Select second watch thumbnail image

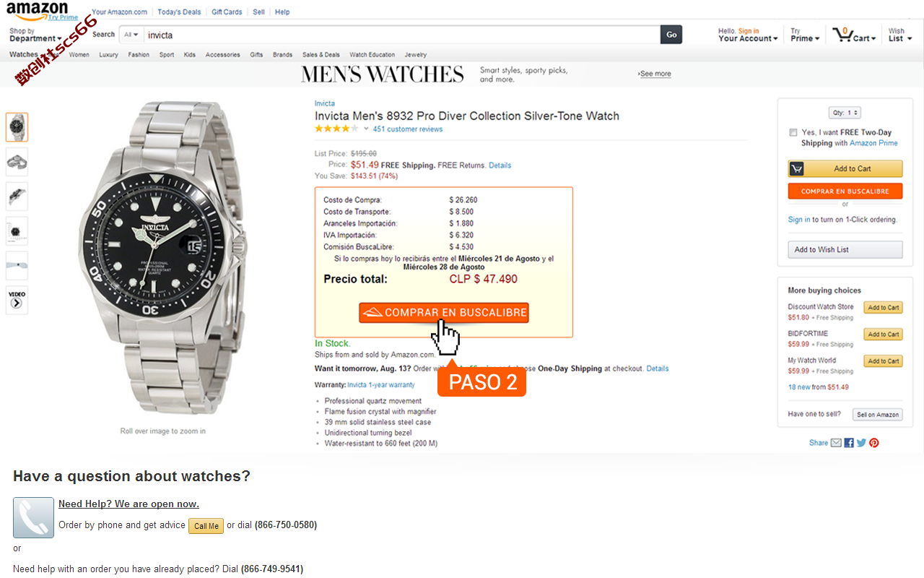point(17,162)
